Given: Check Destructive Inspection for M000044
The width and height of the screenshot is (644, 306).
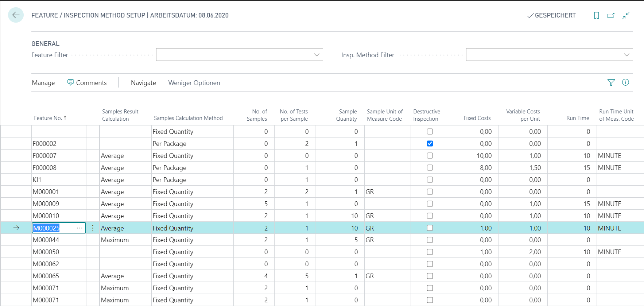Looking at the screenshot, I should [430, 240].
